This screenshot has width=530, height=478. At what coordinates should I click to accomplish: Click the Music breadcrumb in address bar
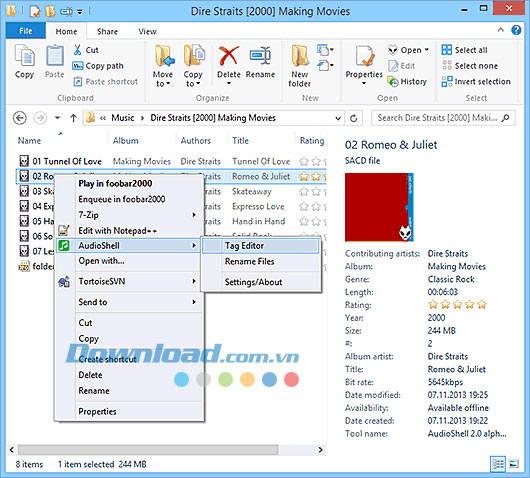[x=123, y=118]
